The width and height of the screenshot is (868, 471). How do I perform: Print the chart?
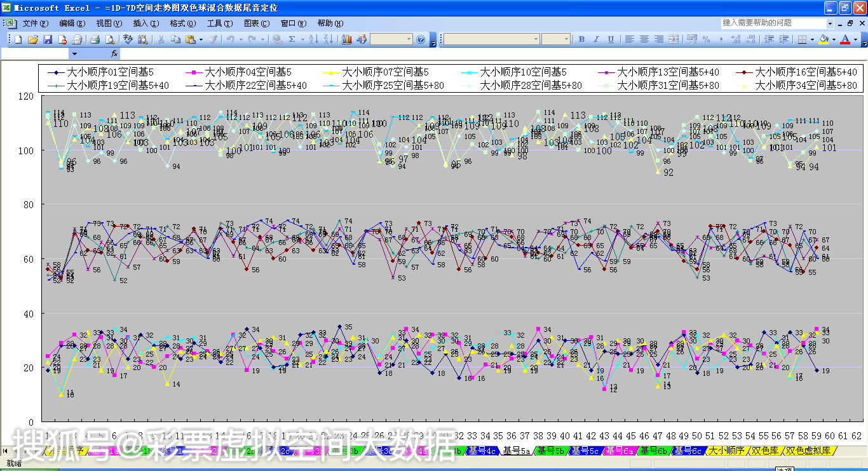coord(95,39)
